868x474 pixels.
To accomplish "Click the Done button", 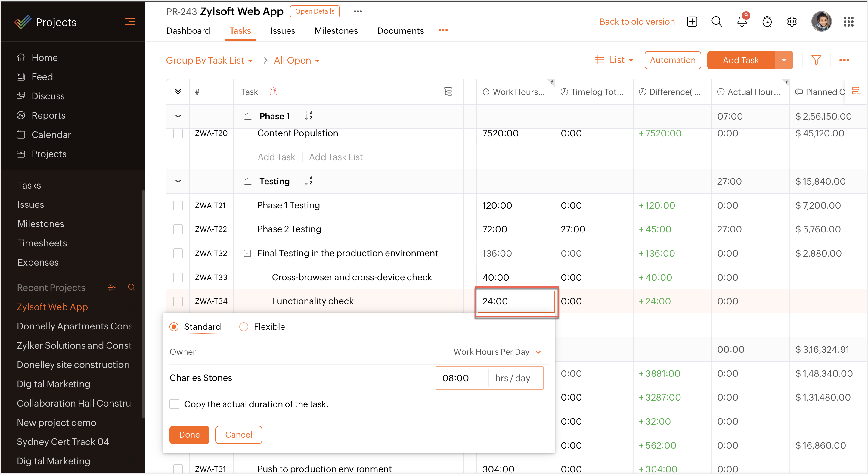I will pos(189,435).
